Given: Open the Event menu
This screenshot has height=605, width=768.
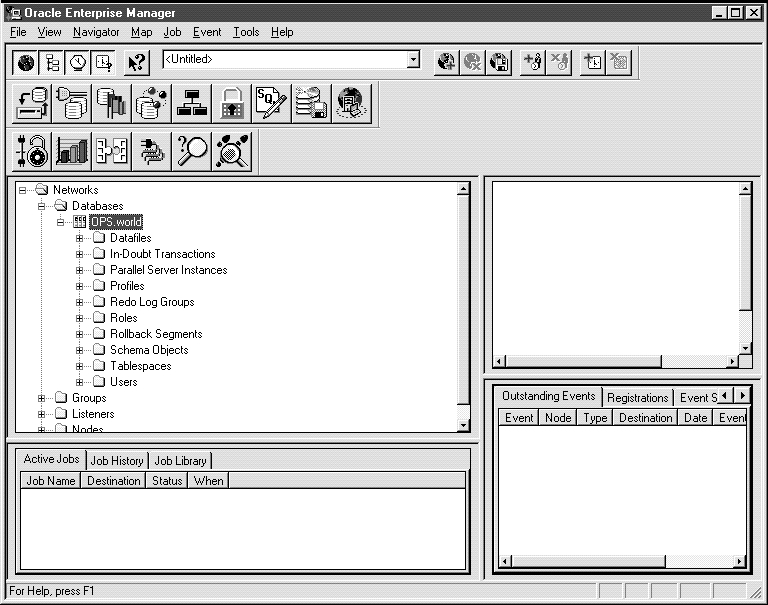Looking at the screenshot, I should pyautogui.click(x=207, y=32).
